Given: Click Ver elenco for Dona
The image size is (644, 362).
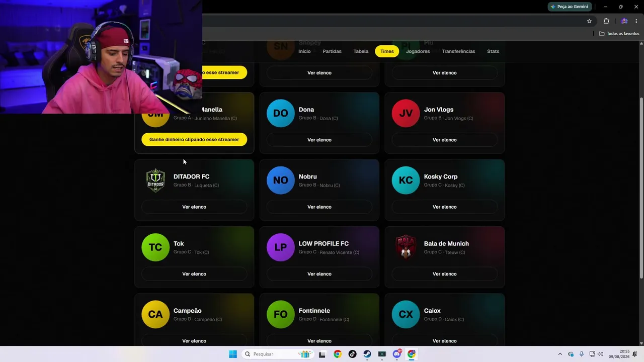Looking at the screenshot, I should point(319,140).
